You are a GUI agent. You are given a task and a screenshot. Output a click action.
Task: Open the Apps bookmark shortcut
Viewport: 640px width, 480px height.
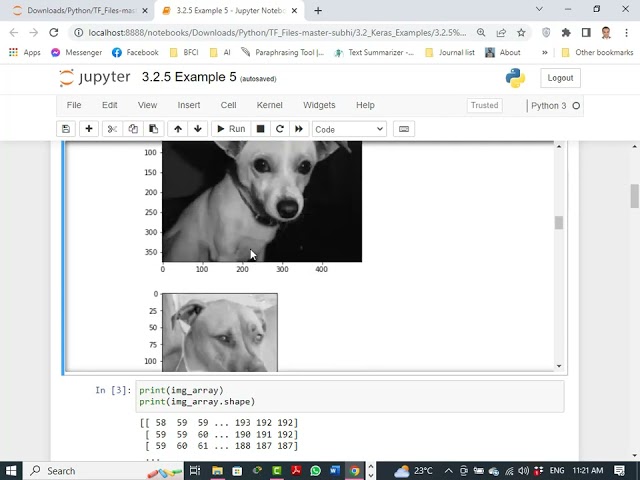24,52
